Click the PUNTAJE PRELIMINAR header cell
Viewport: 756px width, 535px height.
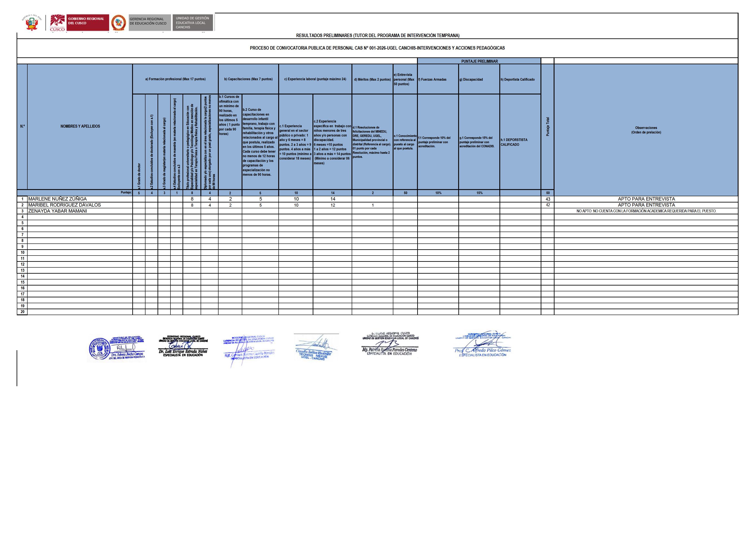[x=479, y=61]
